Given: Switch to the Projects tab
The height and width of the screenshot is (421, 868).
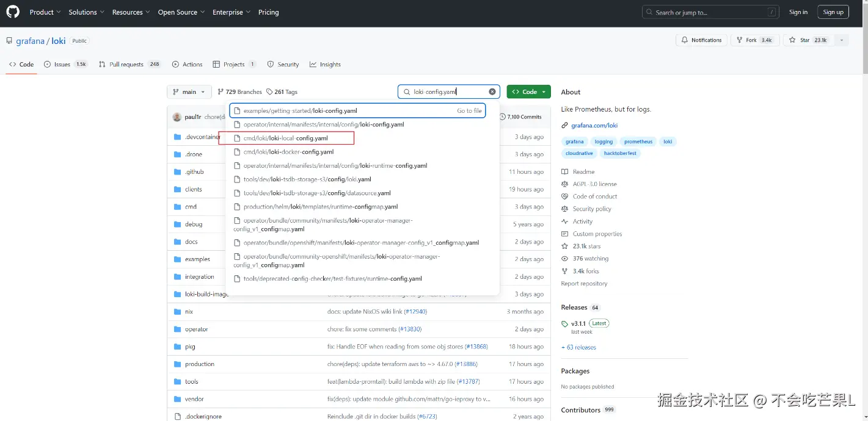Looking at the screenshot, I should [235, 64].
